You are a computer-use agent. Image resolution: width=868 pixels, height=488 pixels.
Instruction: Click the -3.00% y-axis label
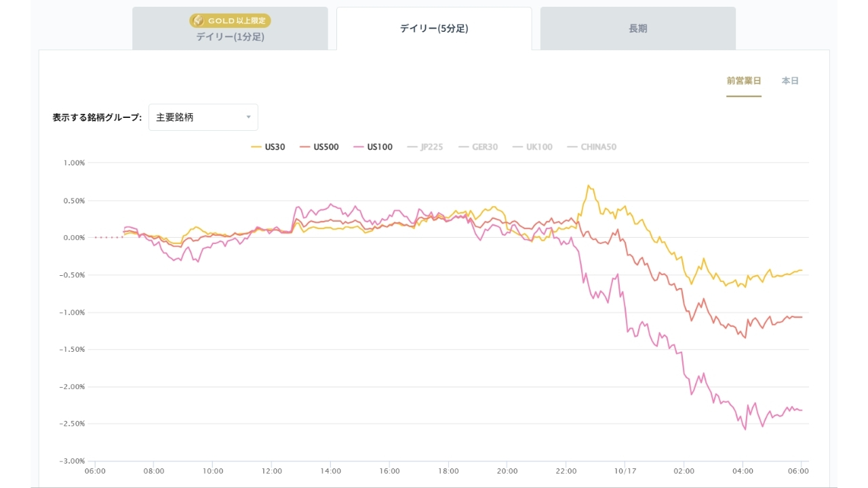pos(73,462)
